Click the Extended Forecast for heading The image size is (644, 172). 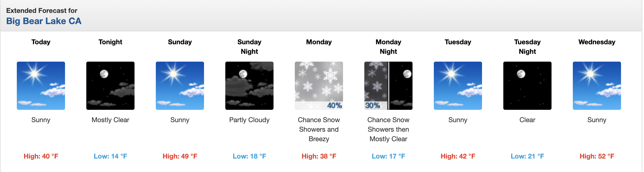[42, 11]
